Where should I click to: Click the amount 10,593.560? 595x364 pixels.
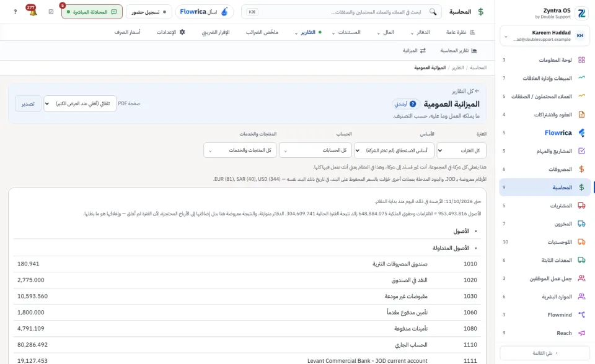pyautogui.click(x=33, y=296)
